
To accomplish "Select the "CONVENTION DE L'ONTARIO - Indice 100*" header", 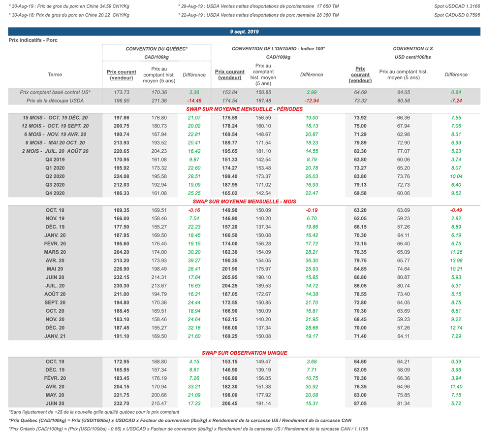I will click(x=278, y=49).
